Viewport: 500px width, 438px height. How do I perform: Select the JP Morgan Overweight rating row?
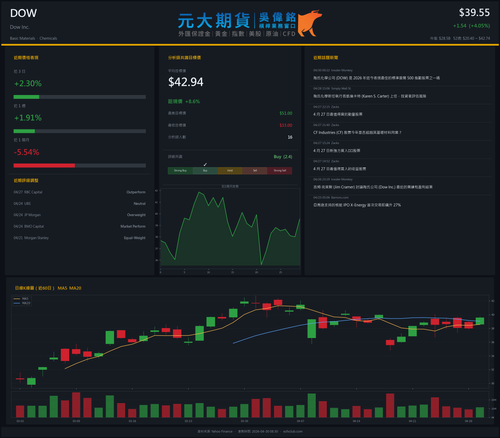pyautogui.click(x=79, y=215)
